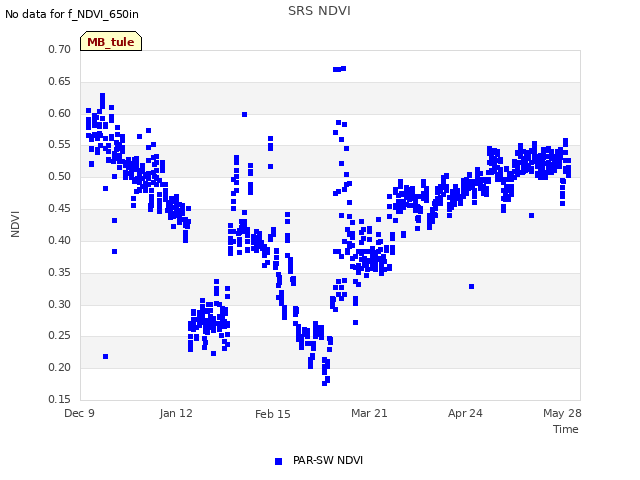Click the 0.30 y-axis tick label

(x=60, y=304)
